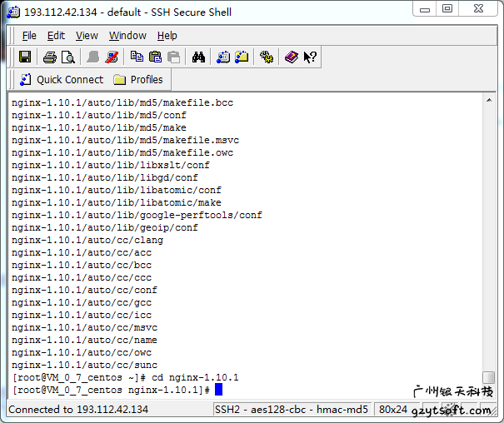Click the scrollbar up arrow
This screenshot has width=504, height=423.
pos(489,100)
